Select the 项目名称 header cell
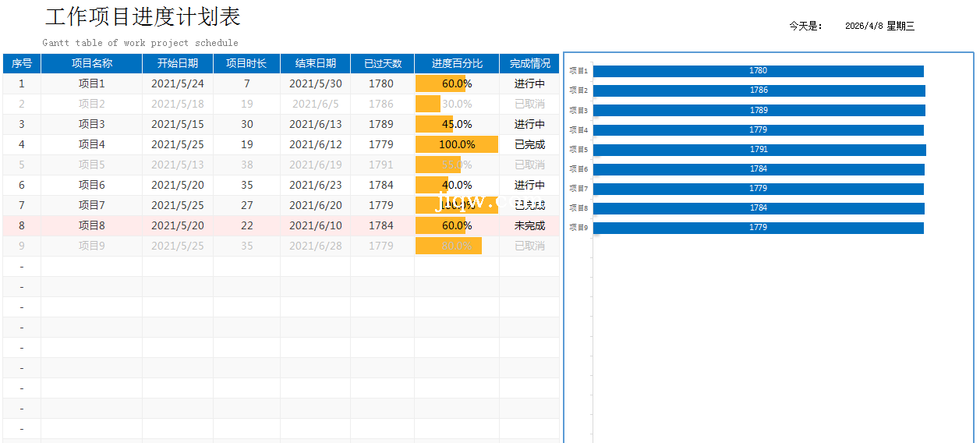Image resolution: width=980 pixels, height=443 pixels. point(91,64)
